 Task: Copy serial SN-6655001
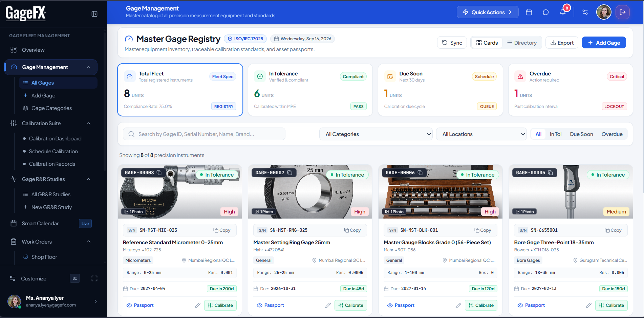pos(613,230)
